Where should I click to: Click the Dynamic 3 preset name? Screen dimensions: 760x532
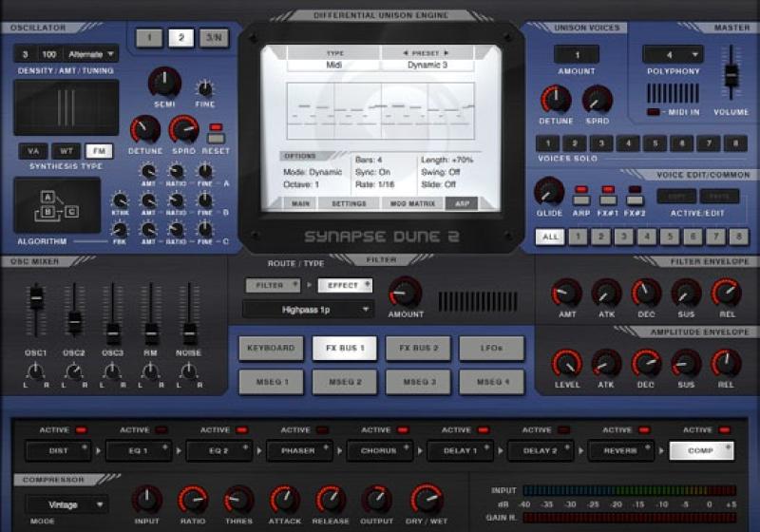427,65
